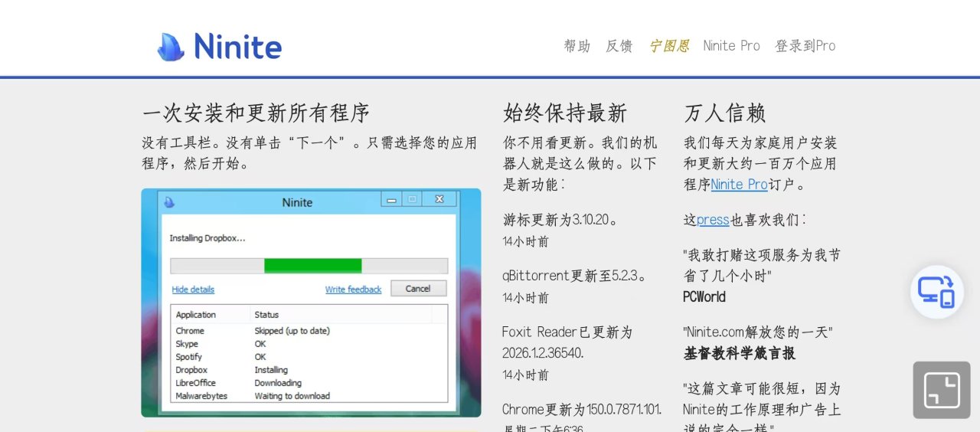This screenshot has height=432, width=980.
Task: Click the Malwarebytes row in installer list
Action: coord(309,396)
